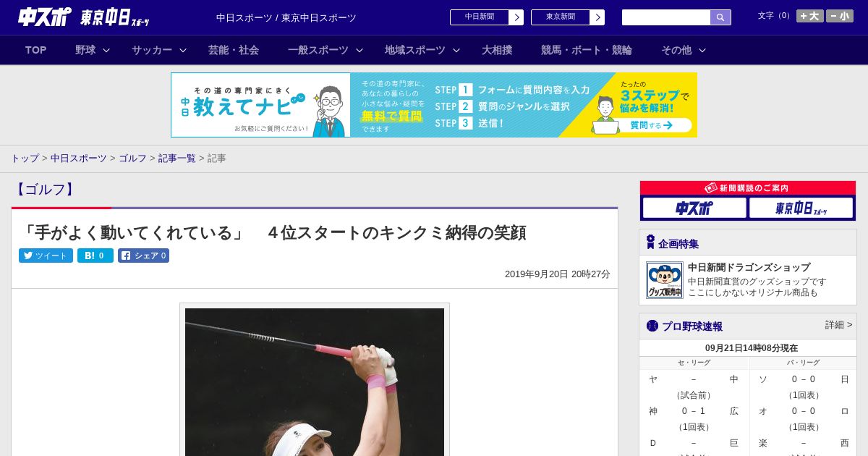Click the ソ 0－0 日 score row
This screenshot has height=456, width=868.
point(804,379)
